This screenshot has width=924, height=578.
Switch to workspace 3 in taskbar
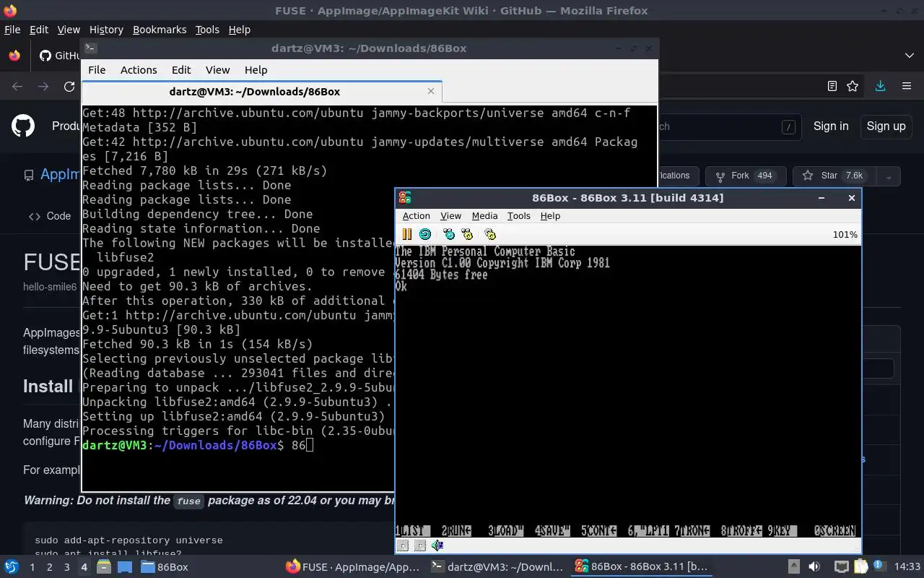click(66, 567)
